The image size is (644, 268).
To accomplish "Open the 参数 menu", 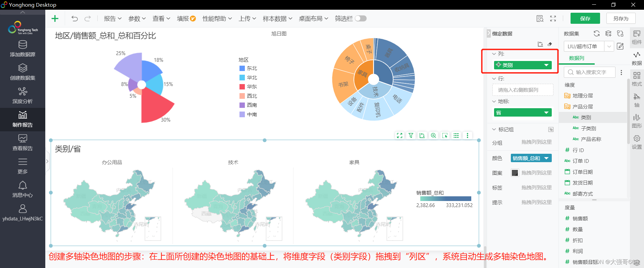I will [x=137, y=18].
